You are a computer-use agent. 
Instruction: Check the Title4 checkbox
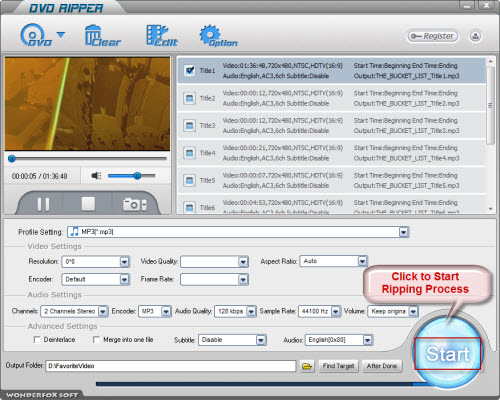point(189,153)
